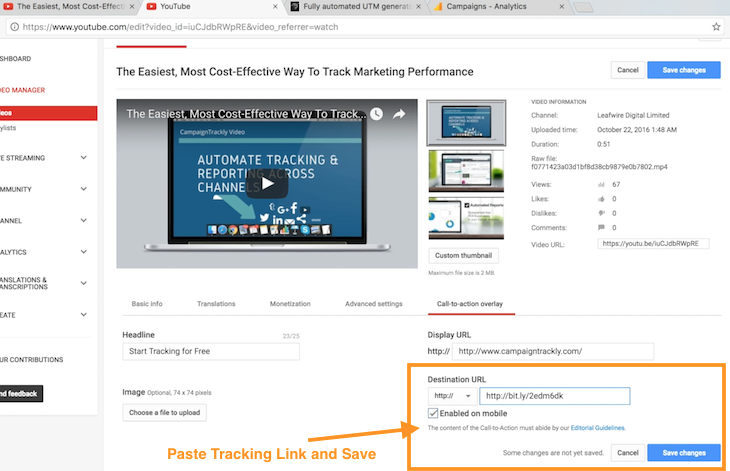Viewport: 730px width, 471px height.
Task: Click the Views analytics bar icon
Action: point(601,184)
